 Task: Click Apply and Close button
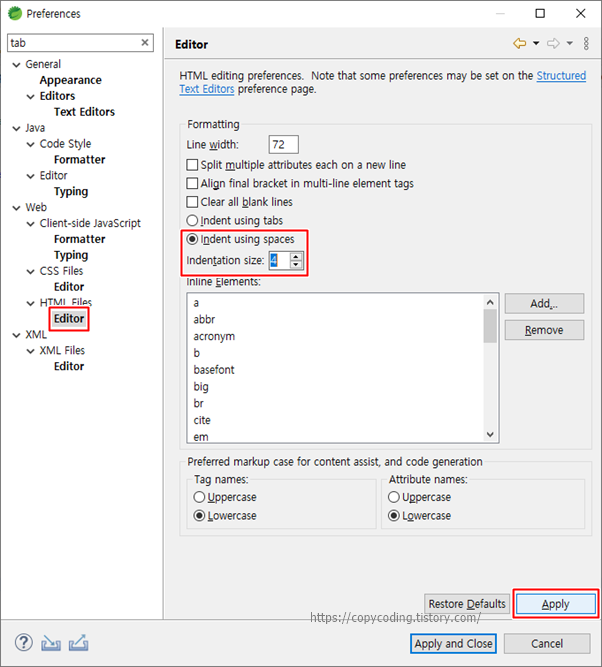point(453,643)
